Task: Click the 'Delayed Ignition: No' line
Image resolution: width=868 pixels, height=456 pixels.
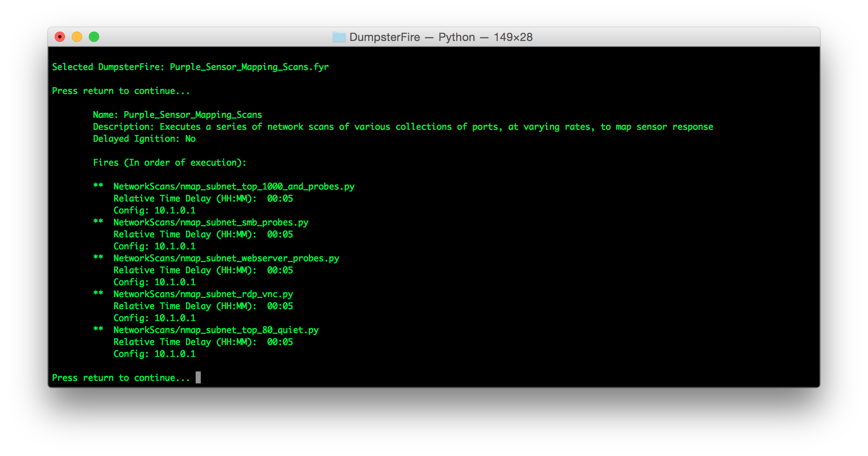Action: (144, 139)
